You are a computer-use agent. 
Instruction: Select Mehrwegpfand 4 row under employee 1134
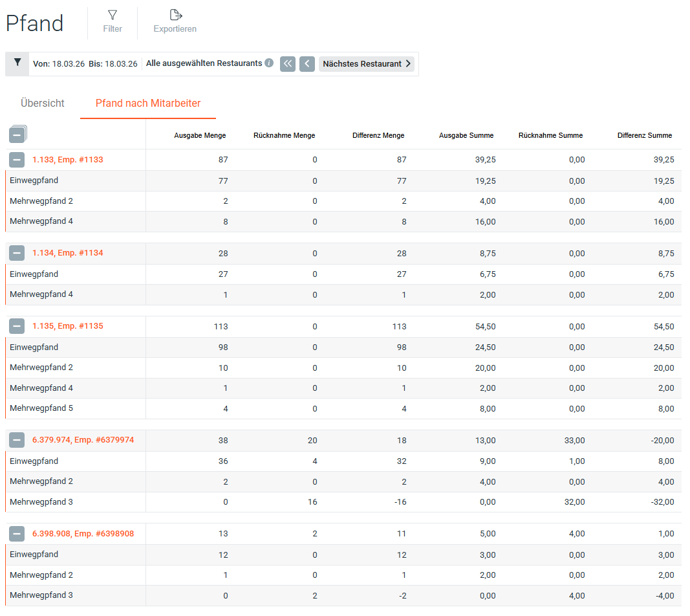343,294
